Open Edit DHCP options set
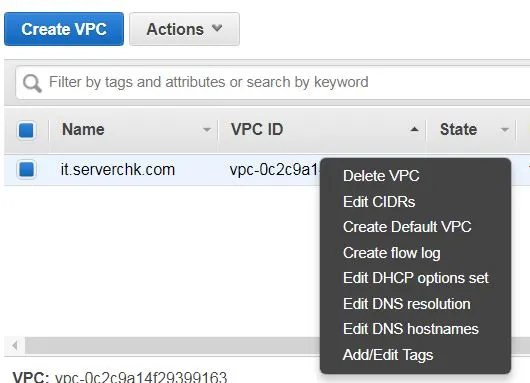This screenshot has width=530, height=383. point(416,278)
